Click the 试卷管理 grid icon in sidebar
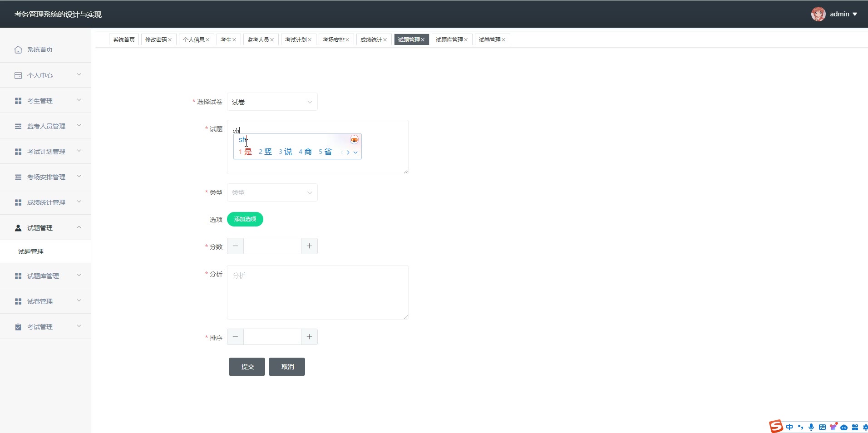868x433 pixels. click(18, 301)
